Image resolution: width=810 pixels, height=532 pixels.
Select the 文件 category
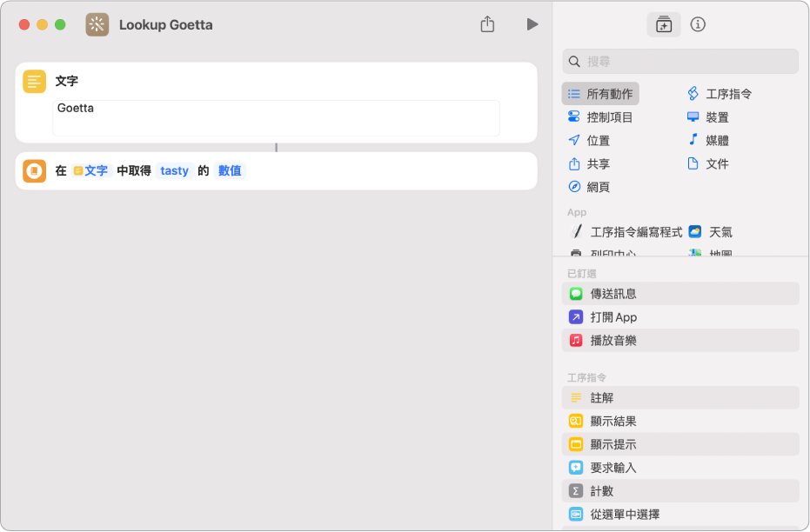pos(707,163)
